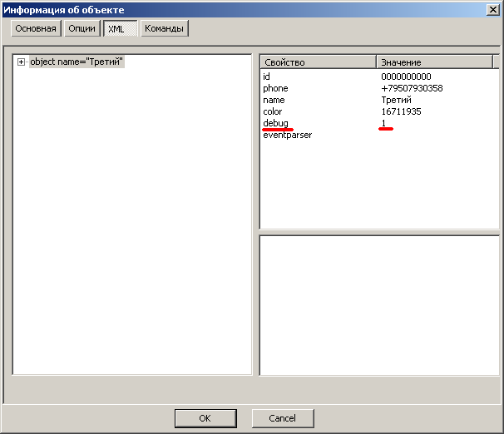Image resolution: width=504 pixels, height=434 pixels.
Task: Close the Информация об объекте window
Action: click(x=492, y=10)
